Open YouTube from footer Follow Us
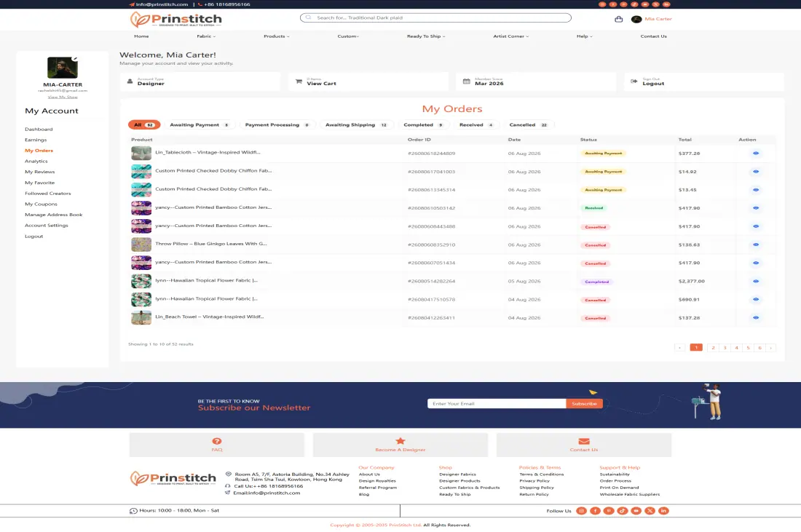801x532 pixels. 636,511
